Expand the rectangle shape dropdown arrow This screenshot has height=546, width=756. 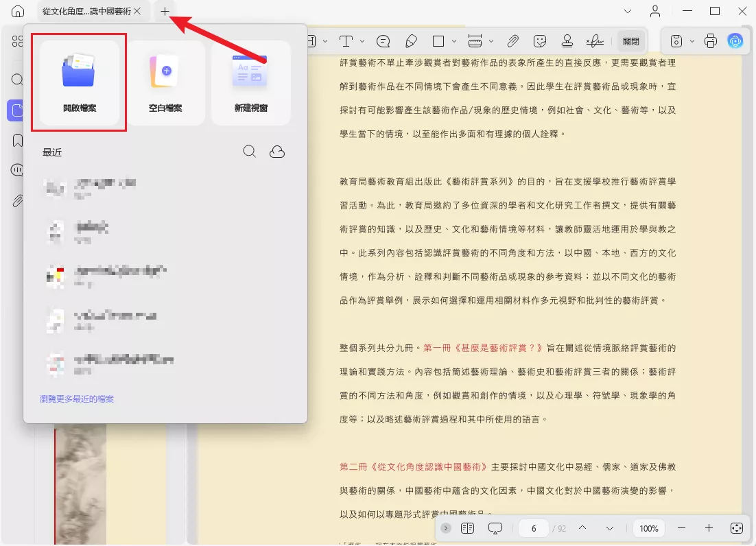coord(454,41)
